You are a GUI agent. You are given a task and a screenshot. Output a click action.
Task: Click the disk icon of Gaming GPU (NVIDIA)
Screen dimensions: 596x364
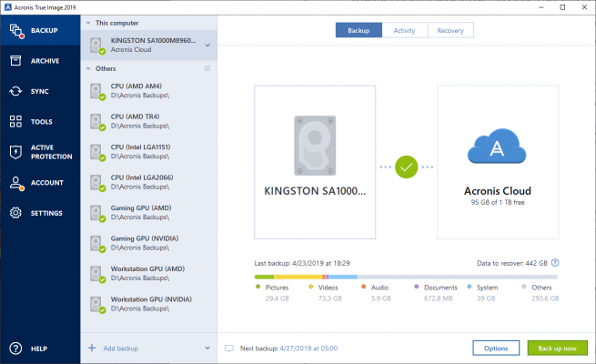[x=97, y=244]
